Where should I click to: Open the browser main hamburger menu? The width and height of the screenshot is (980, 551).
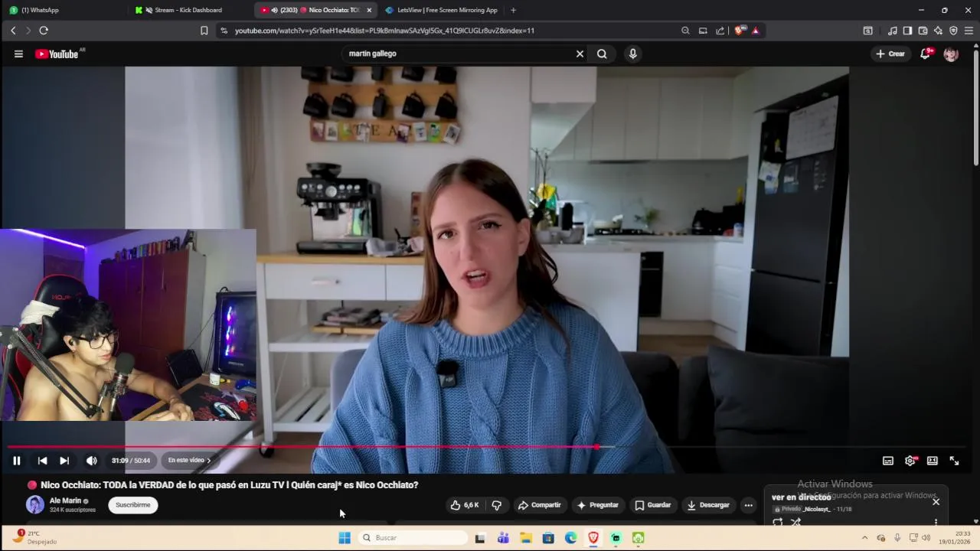point(969,31)
